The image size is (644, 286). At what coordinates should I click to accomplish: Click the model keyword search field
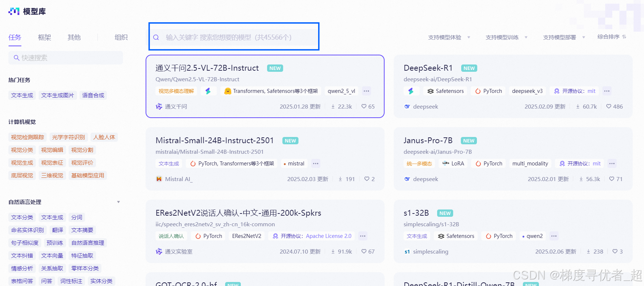point(234,37)
